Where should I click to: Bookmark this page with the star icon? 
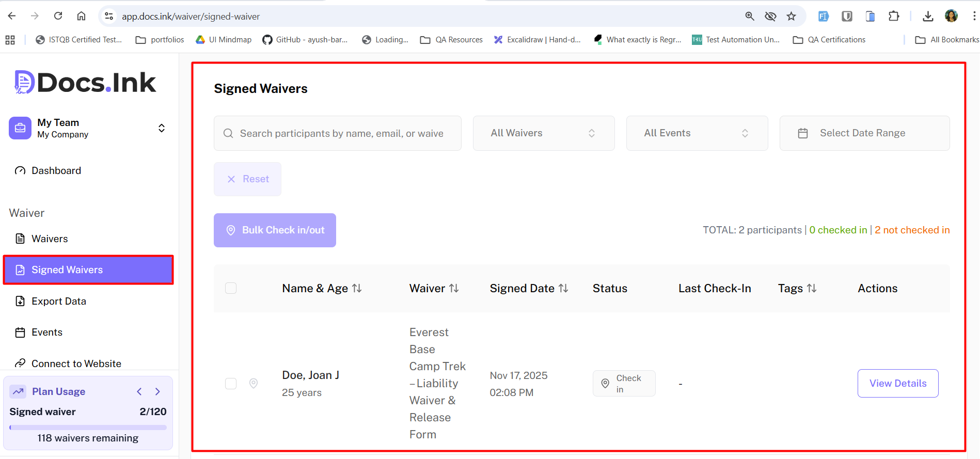pyautogui.click(x=791, y=17)
